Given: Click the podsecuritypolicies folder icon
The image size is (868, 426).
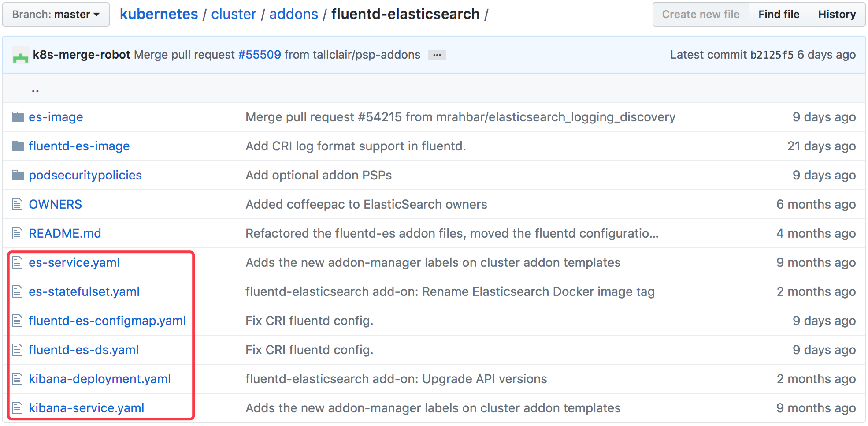Looking at the screenshot, I should click(x=18, y=175).
